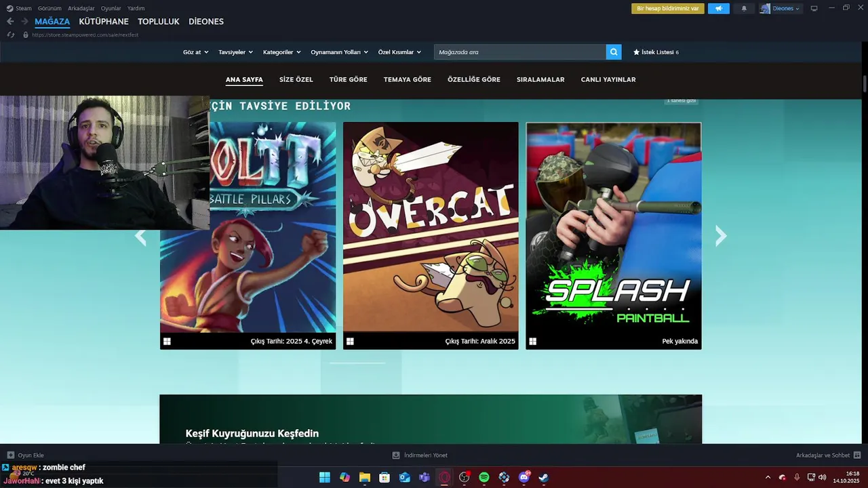This screenshot has height=488, width=868.
Task: Open Microsoft Teams from the taskbar
Action: click(x=425, y=477)
